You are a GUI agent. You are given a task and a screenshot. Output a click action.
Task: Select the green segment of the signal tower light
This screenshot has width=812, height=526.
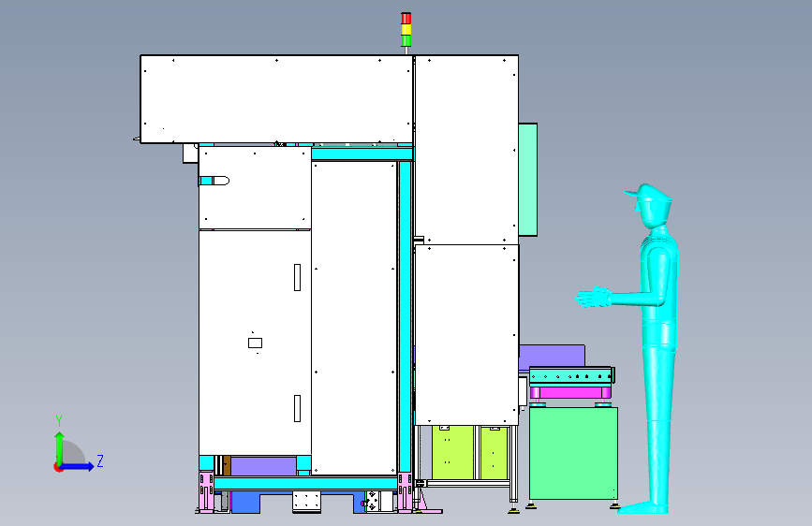pos(406,40)
